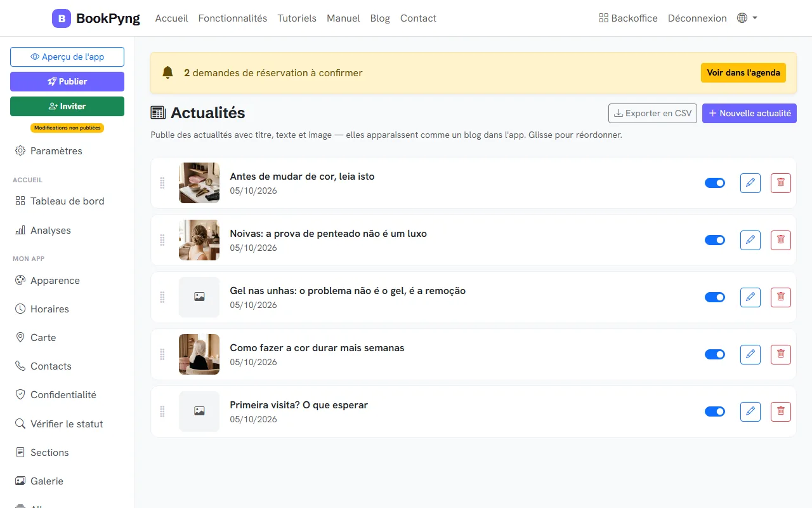Open the Manuel page
The height and width of the screenshot is (508, 812).
coord(343,18)
